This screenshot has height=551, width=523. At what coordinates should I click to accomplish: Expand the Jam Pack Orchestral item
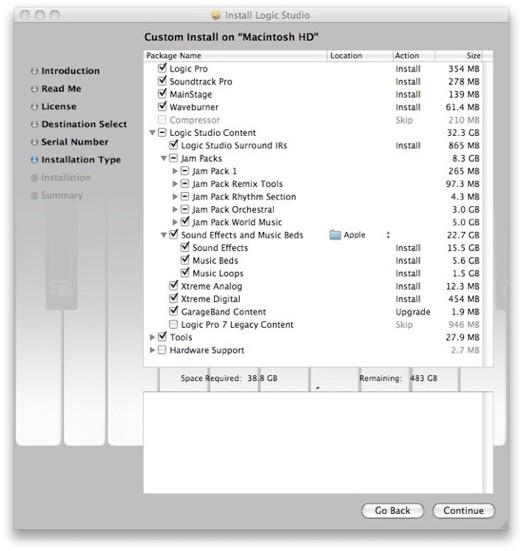[175, 209]
